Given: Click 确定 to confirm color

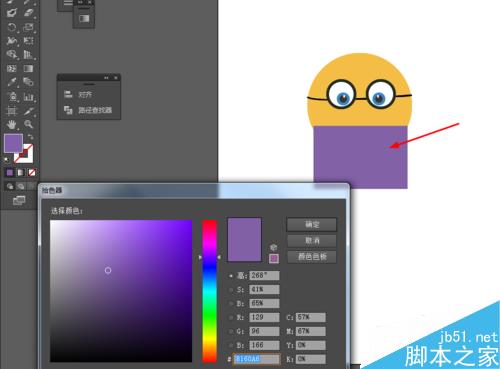Looking at the screenshot, I should (312, 225).
